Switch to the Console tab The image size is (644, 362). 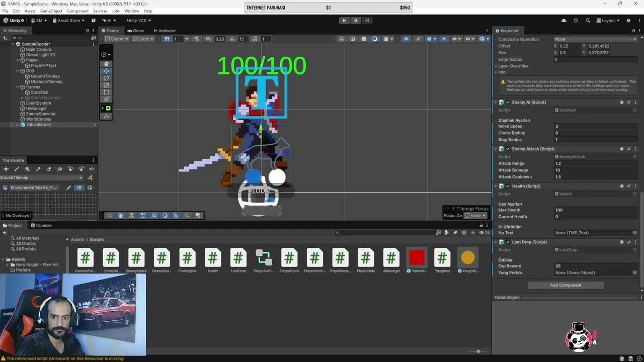(40, 226)
